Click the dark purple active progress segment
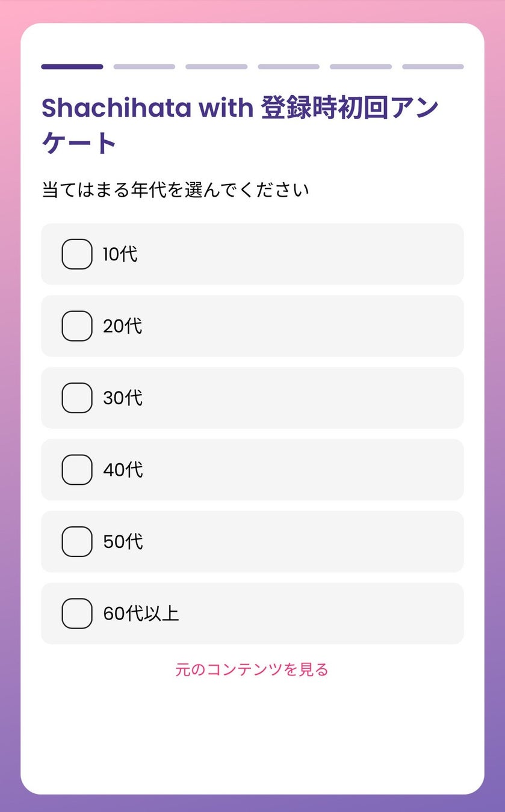This screenshot has height=812, width=505. [x=72, y=67]
